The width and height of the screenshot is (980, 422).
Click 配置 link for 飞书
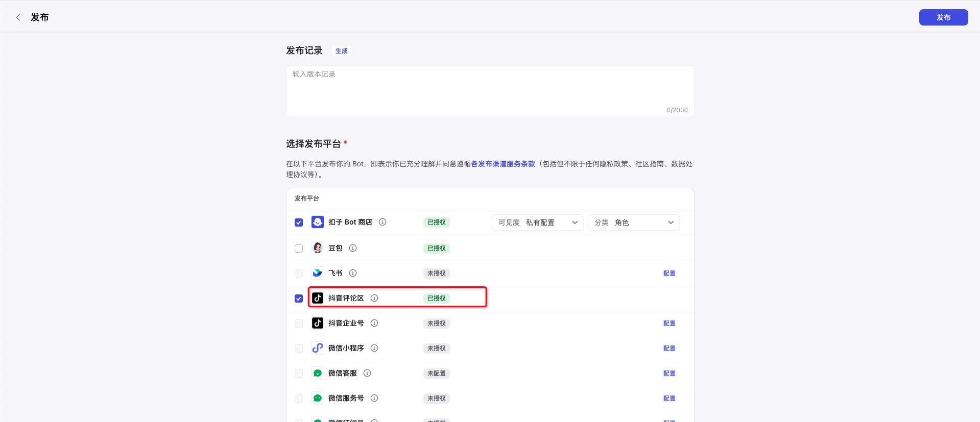click(x=669, y=274)
